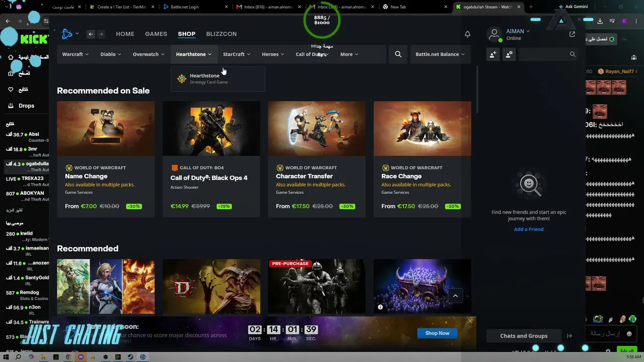Expand the Warcraft shop dropdown

click(x=75, y=54)
